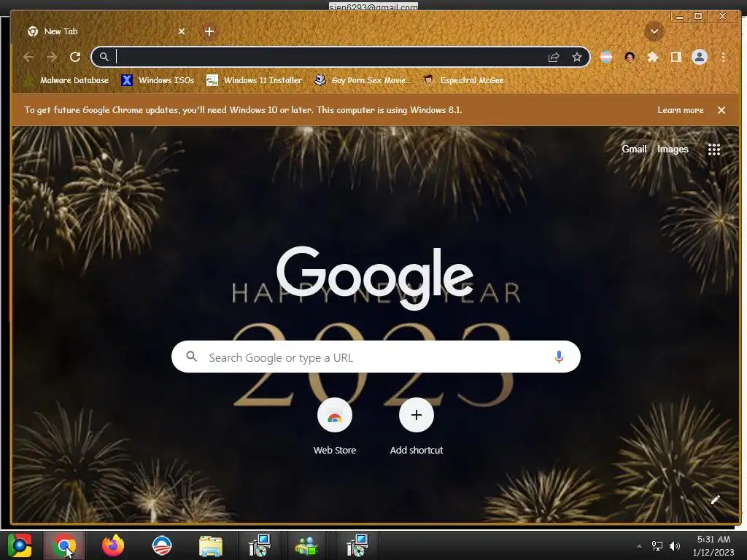Open the face avatar extension icon
Screen dimensions: 747x560
[x=630, y=57]
